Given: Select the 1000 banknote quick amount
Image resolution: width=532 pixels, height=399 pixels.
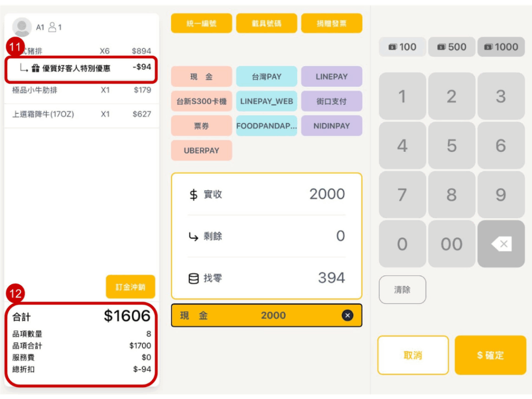Looking at the screenshot, I should coord(501,47).
